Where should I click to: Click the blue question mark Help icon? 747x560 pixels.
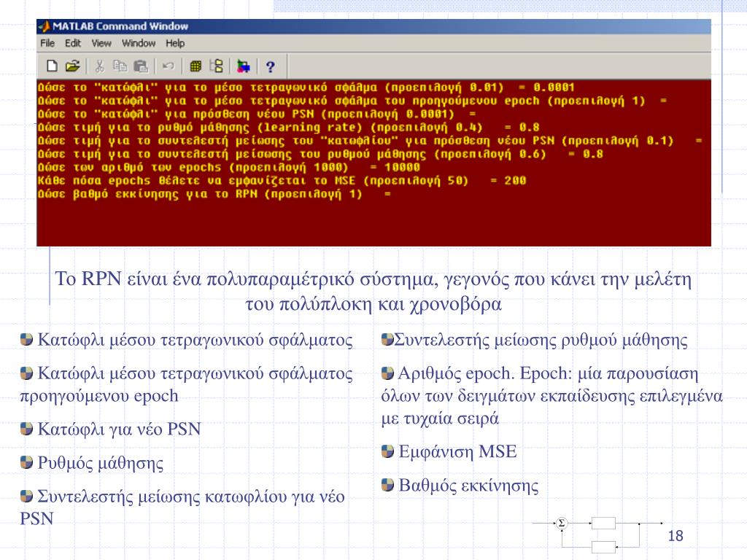click(x=270, y=66)
